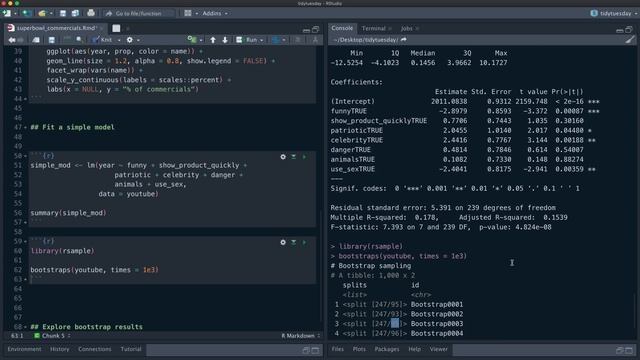Expand the recent files dropdown arrow
This screenshot has width=640, height=360.
pos(51,13)
